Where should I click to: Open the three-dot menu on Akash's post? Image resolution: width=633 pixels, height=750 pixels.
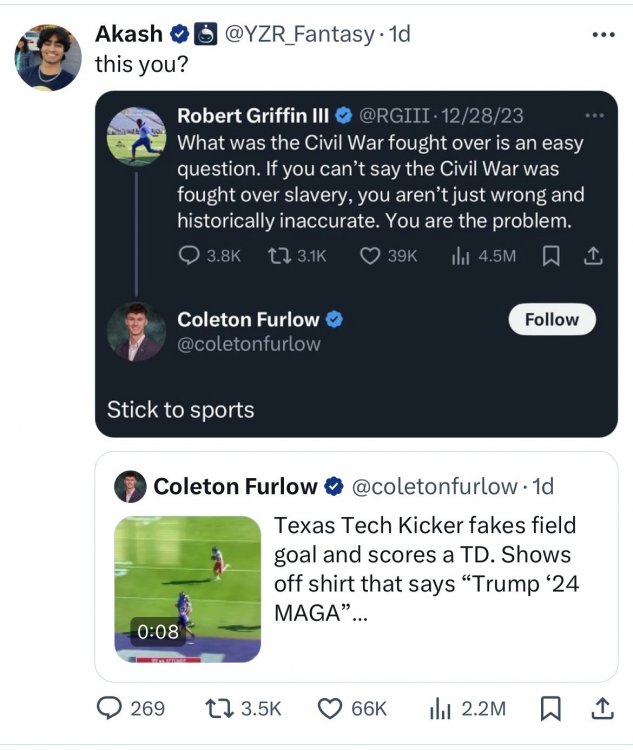[x=603, y=35]
